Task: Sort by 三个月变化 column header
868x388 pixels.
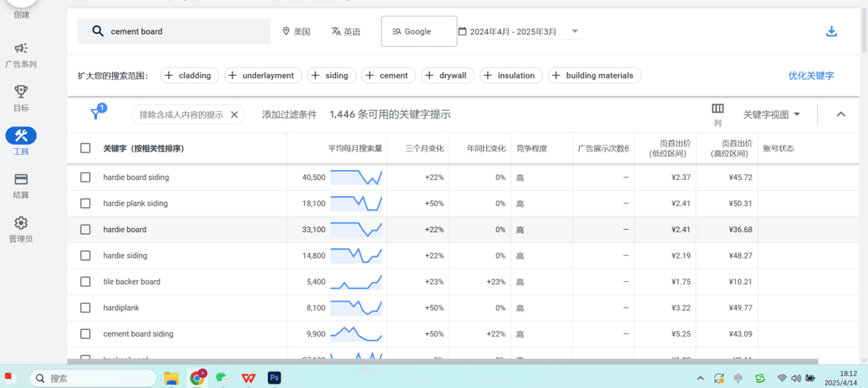Action: tap(425, 148)
